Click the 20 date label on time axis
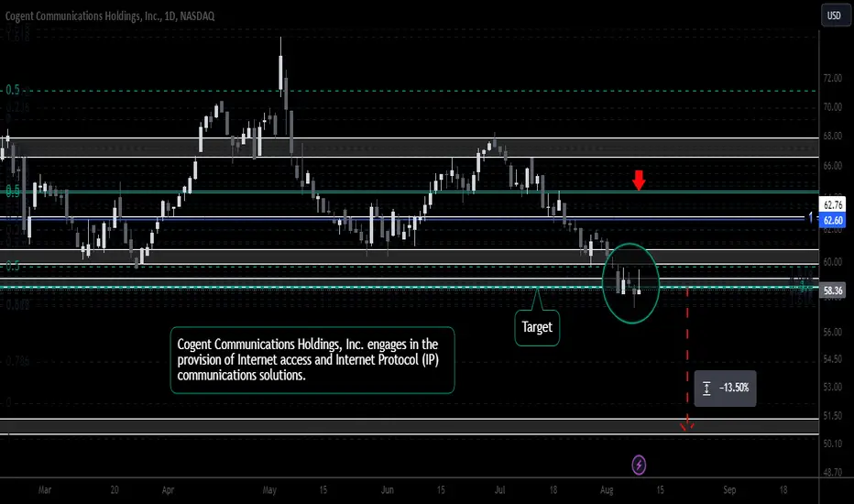 click(x=115, y=490)
